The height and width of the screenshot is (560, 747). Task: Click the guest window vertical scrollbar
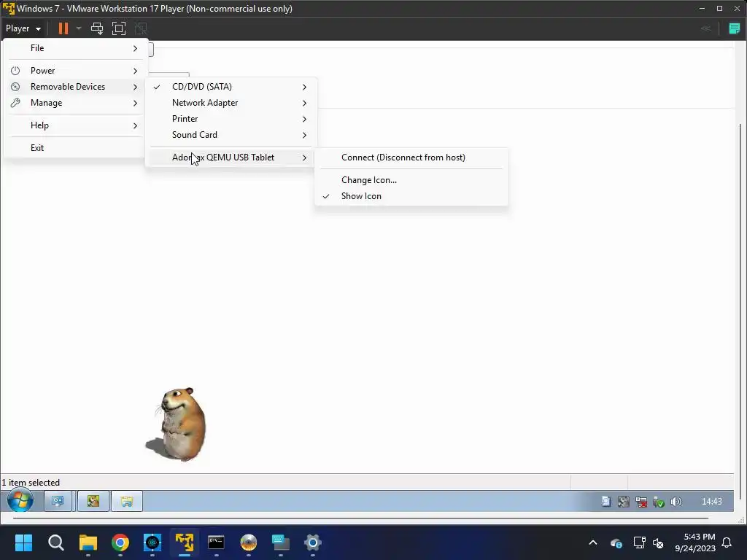pos(740,312)
